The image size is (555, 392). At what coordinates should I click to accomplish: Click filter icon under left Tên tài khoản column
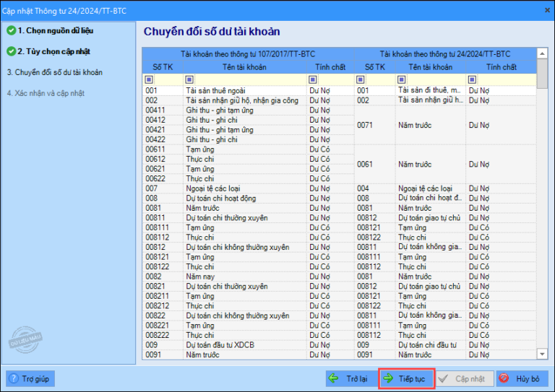tap(190, 79)
